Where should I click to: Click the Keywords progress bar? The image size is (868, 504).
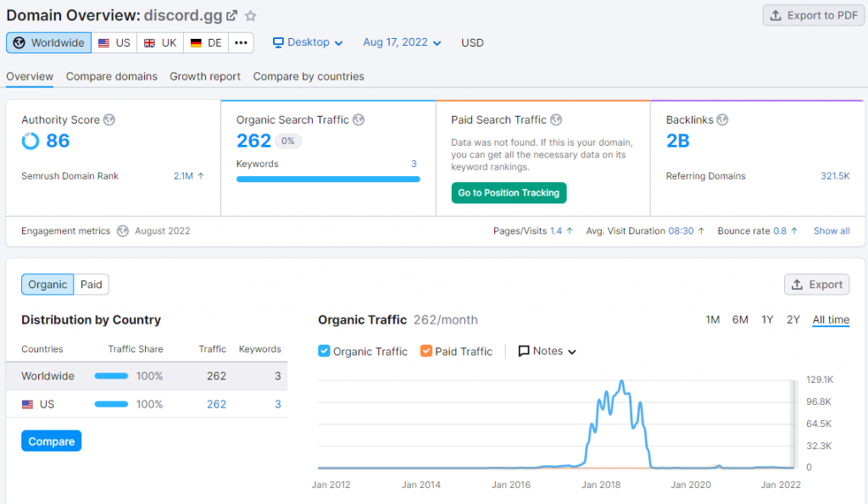click(x=330, y=179)
